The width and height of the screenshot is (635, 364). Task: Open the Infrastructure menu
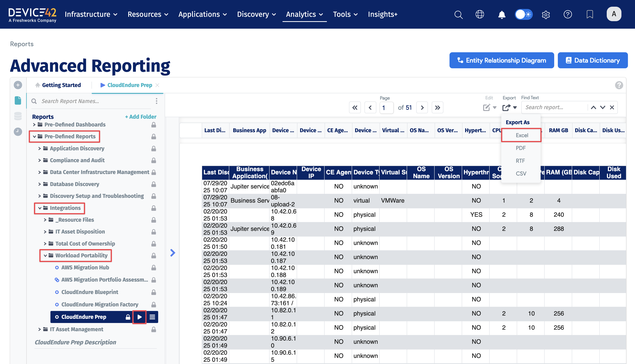(91, 14)
